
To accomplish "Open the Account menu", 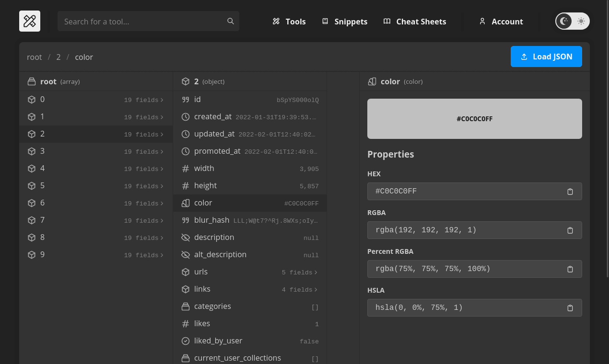I will click(x=501, y=22).
